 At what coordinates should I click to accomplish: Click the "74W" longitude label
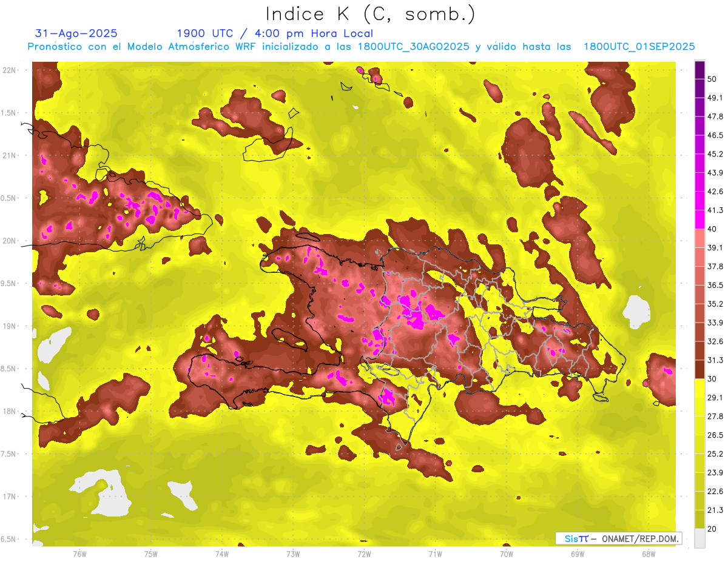click(222, 554)
